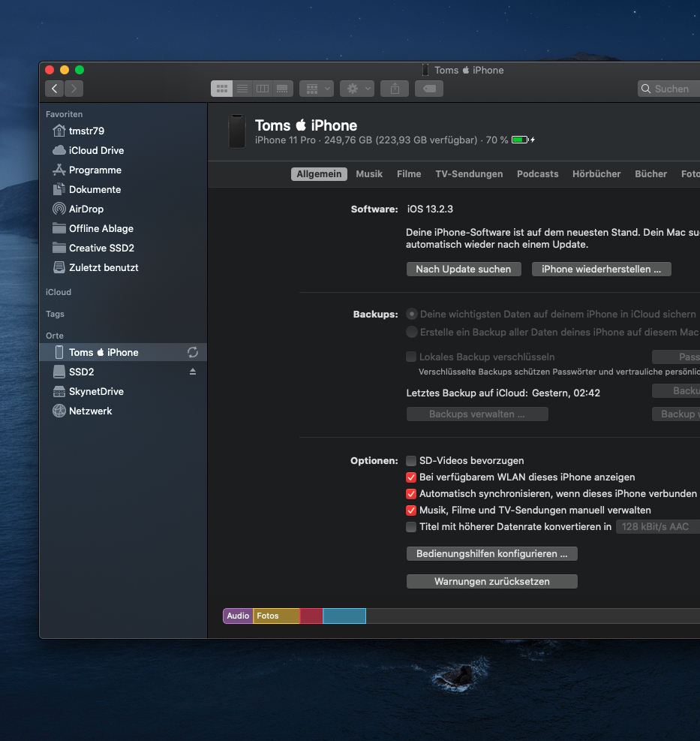Click the iCloud section header in sidebar

59,292
